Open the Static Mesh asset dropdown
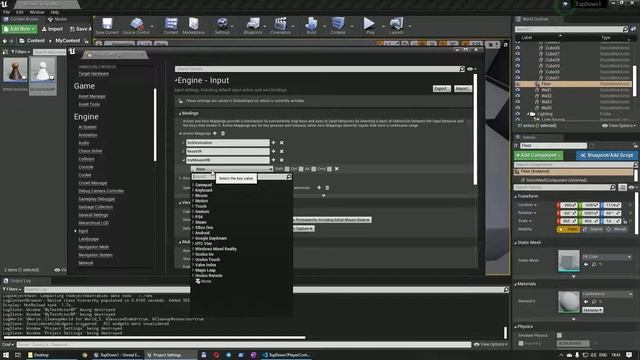Image resolution: width=640 pixels, height=360 pixels. pyautogui.click(x=607, y=257)
